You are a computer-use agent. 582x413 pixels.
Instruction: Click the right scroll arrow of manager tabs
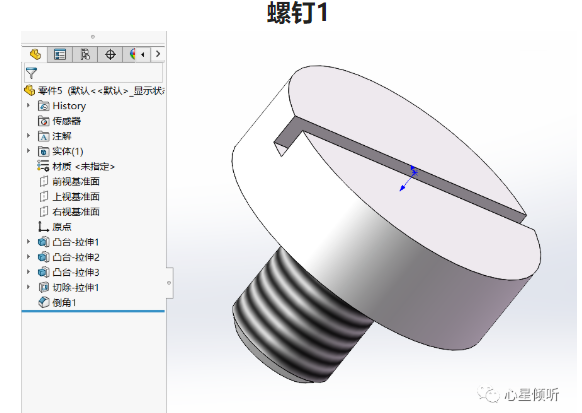pos(158,54)
